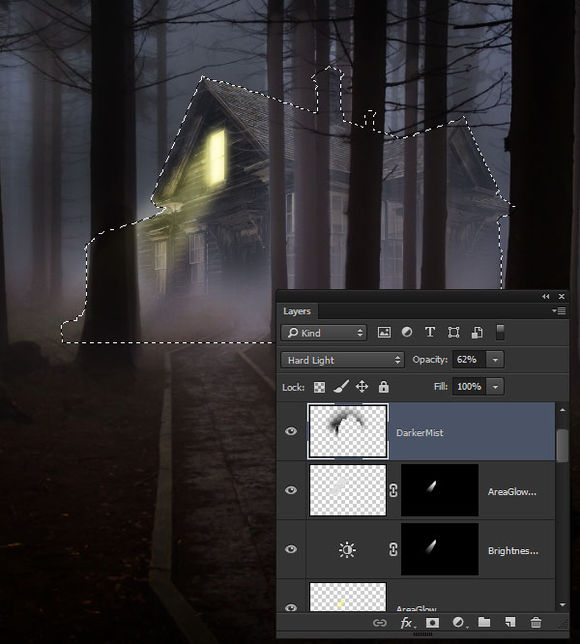Screen dimensions: 580x644
Task: Filter for pixel layers icon
Action: [384, 332]
